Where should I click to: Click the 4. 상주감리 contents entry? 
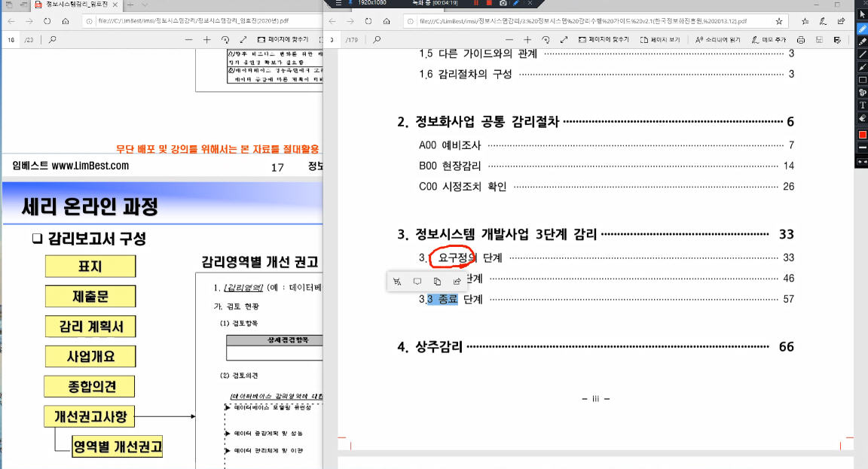pyautogui.click(x=596, y=347)
